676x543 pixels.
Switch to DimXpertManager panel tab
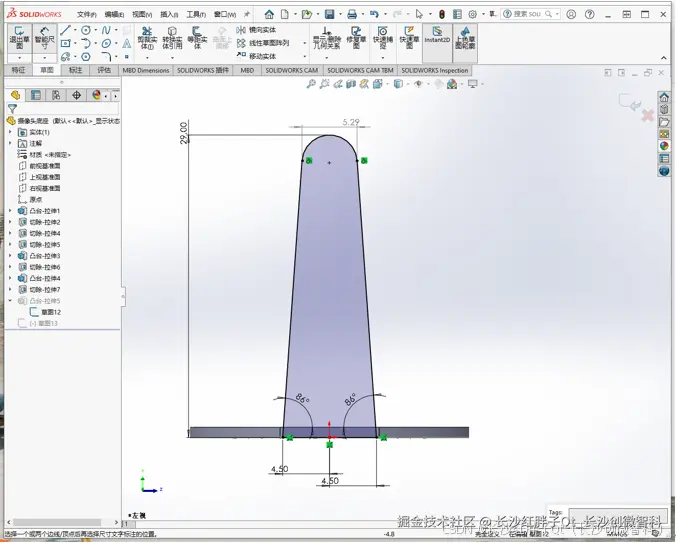(76, 95)
